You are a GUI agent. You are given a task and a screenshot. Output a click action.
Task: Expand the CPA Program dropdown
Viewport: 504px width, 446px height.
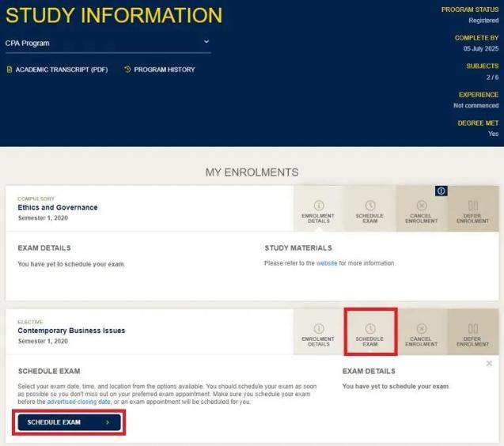207,42
